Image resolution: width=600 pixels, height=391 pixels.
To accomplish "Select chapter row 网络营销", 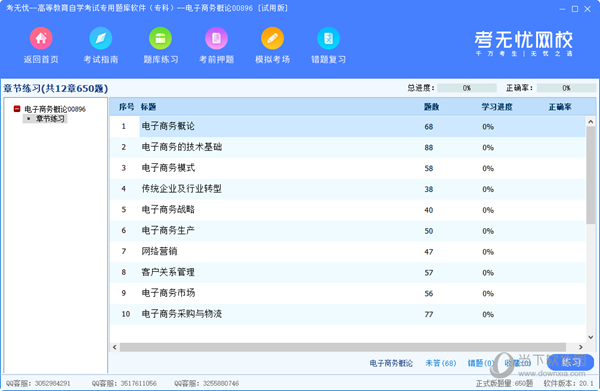I will [348, 252].
